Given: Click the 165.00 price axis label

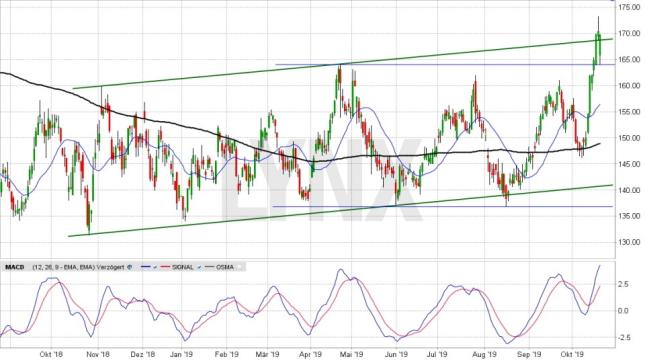Looking at the screenshot, I should pyautogui.click(x=629, y=59).
